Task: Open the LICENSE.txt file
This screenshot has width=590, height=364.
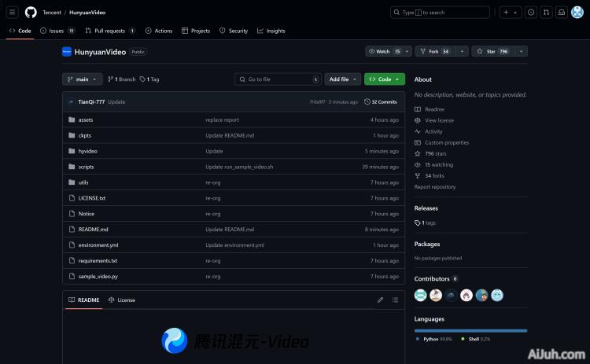Action: point(92,198)
